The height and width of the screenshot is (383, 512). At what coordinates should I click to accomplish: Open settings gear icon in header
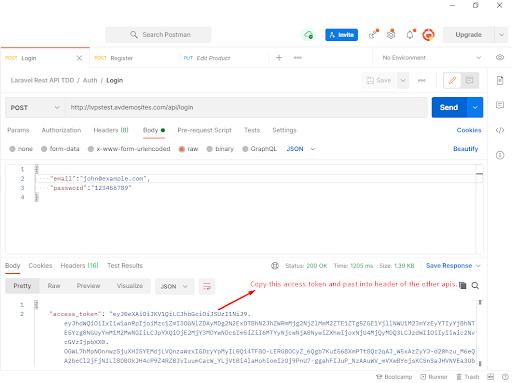391,35
